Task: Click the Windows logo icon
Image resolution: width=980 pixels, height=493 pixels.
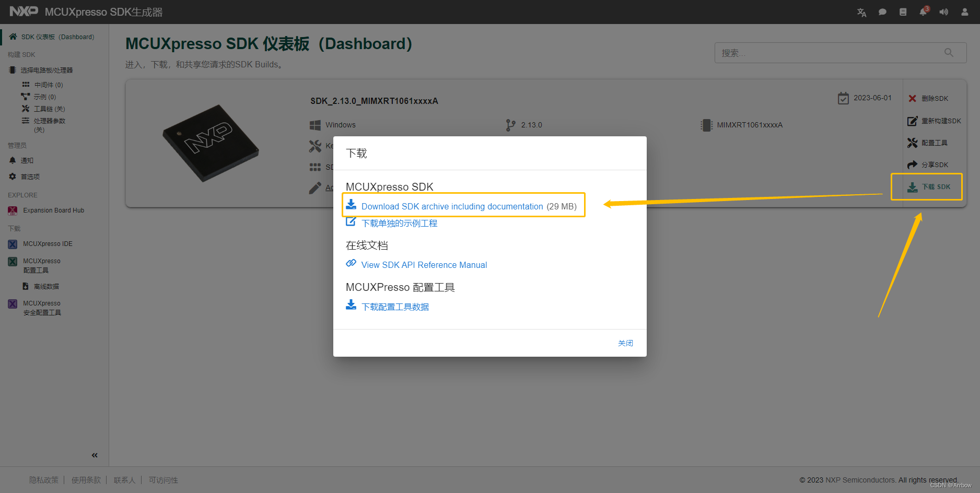Action: coord(315,125)
